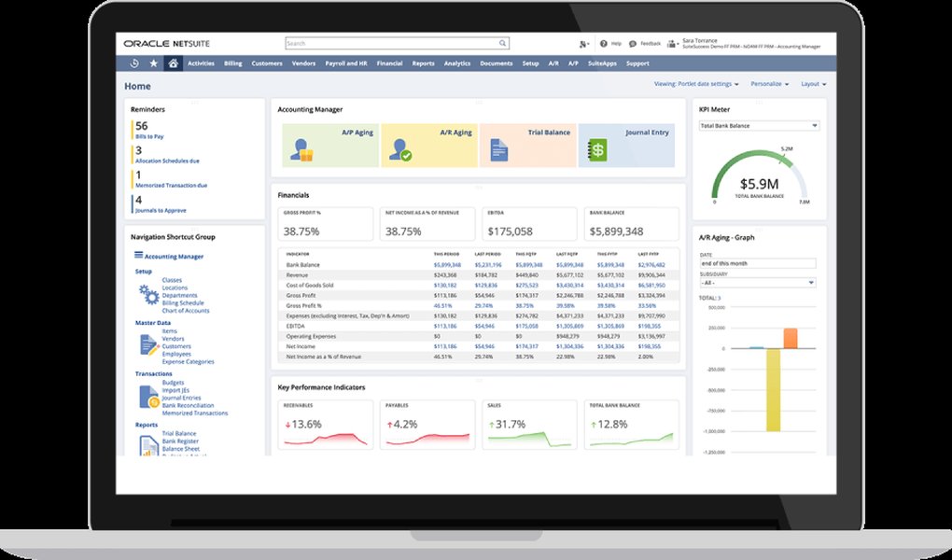Open the Trial Balance document icon
The image size is (952, 560).
pyautogui.click(x=498, y=150)
